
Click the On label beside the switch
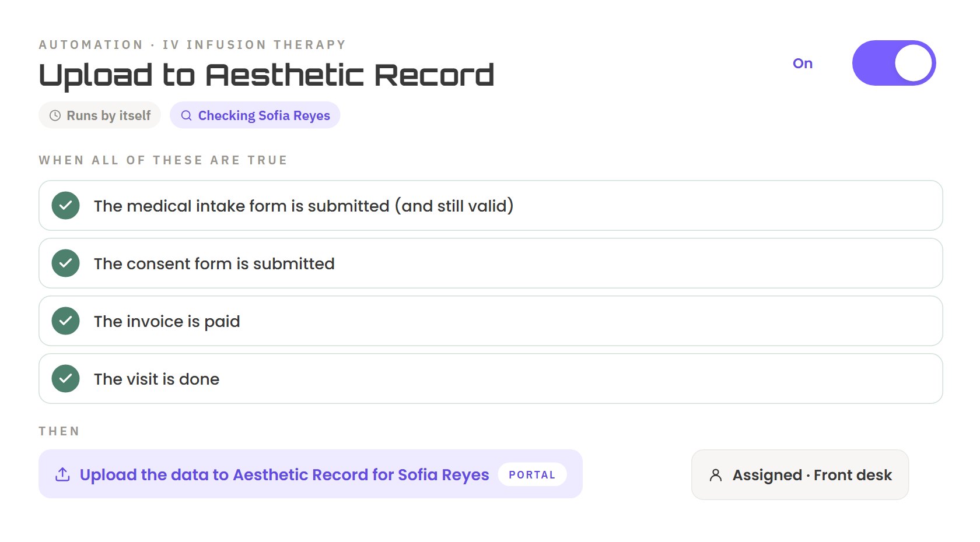point(803,64)
